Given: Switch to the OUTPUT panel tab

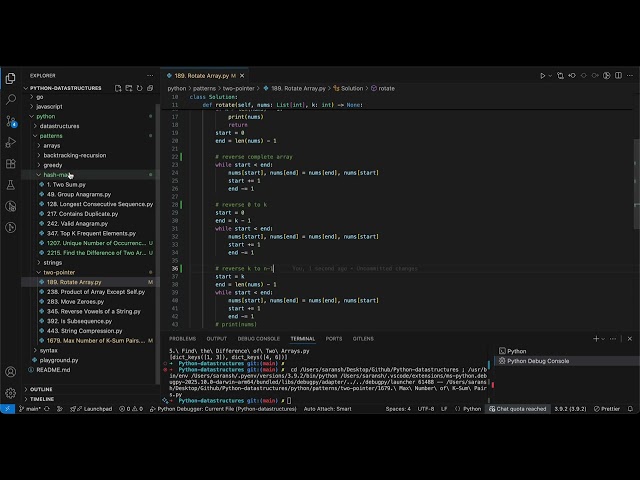Looking at the screenshot, I should coord(217,339).
